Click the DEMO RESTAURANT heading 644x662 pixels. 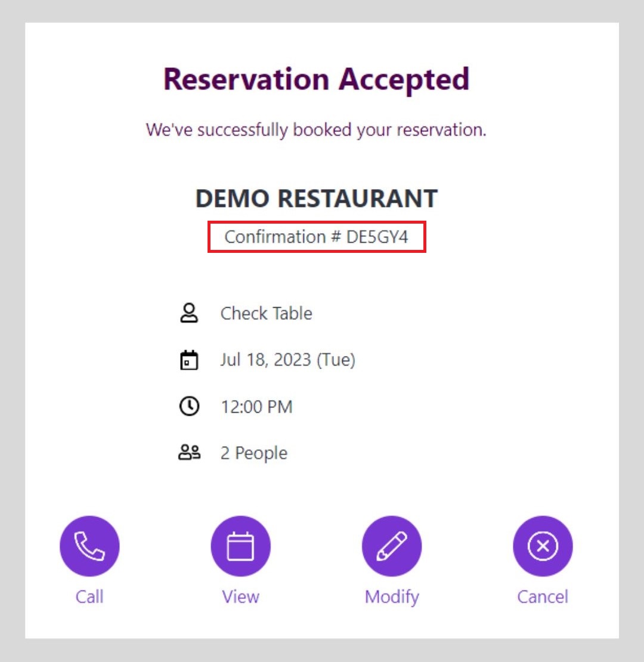point(317,199)
